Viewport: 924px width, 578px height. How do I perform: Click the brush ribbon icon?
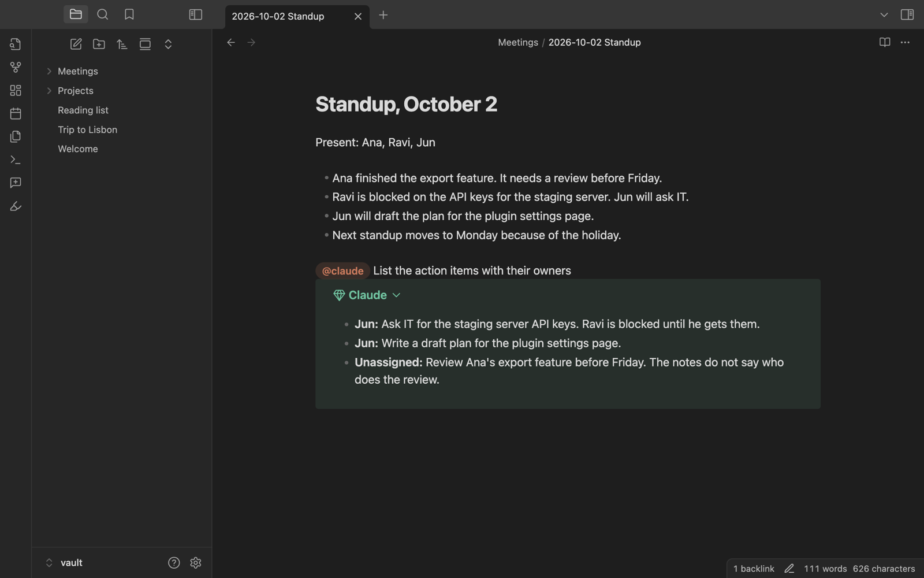[x=16, y=206]
